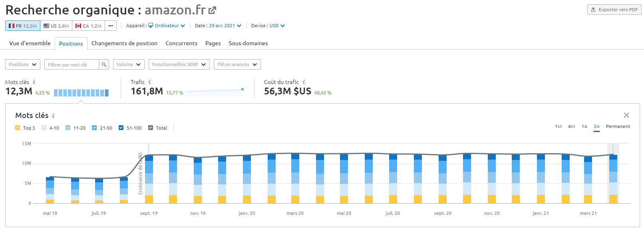Expand the Fonctionnalités SERP filter
The image size is (644, 228).
pos(179,64)
